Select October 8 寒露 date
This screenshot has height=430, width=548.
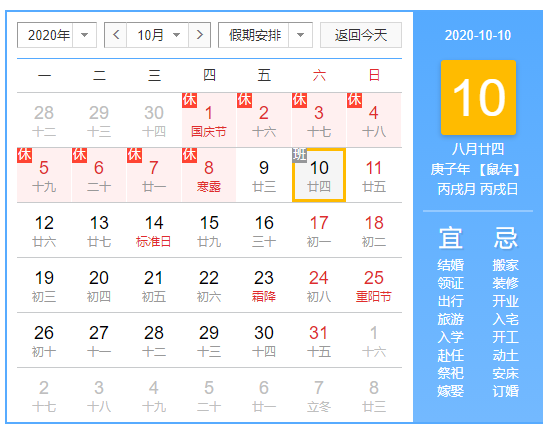pyautogui.click(x=209, y=175)
